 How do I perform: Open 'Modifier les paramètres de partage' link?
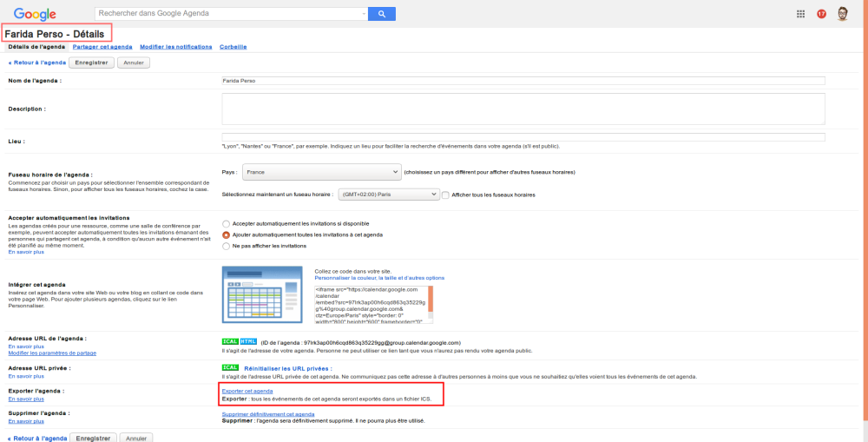[52, 353]
